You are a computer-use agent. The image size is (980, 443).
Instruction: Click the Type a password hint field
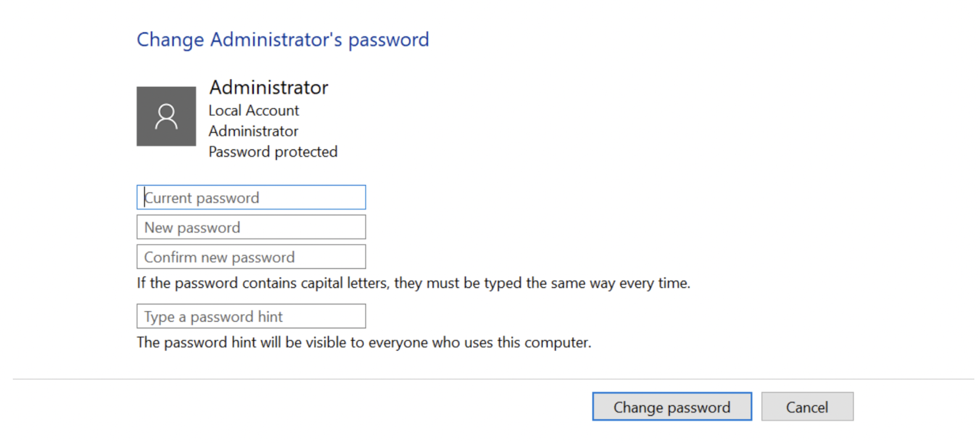click(251, 317)
